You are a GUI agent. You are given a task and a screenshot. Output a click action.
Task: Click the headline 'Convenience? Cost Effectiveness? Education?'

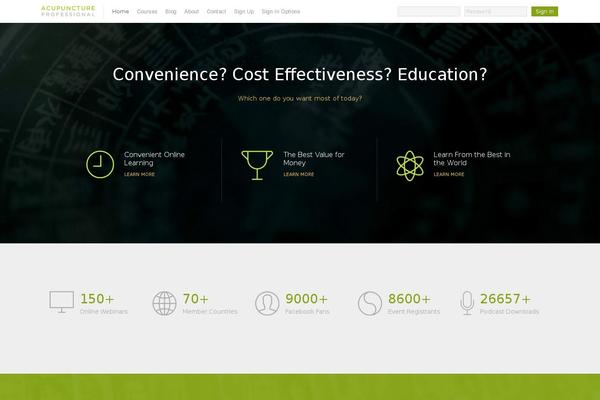tap(300, 75)
